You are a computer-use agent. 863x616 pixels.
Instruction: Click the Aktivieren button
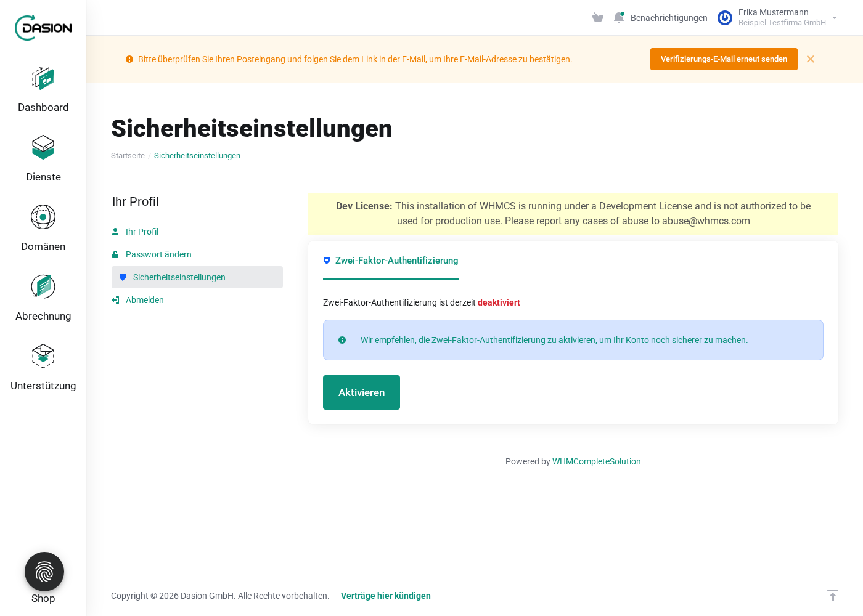[x=361, y=392]
